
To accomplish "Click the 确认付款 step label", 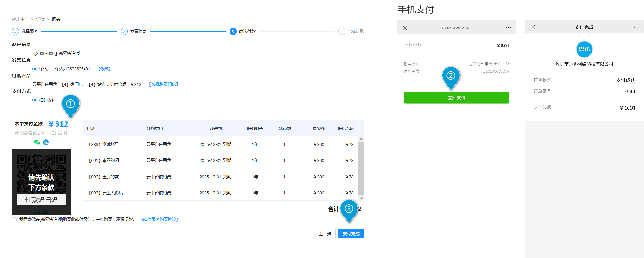I will [247, 31].
